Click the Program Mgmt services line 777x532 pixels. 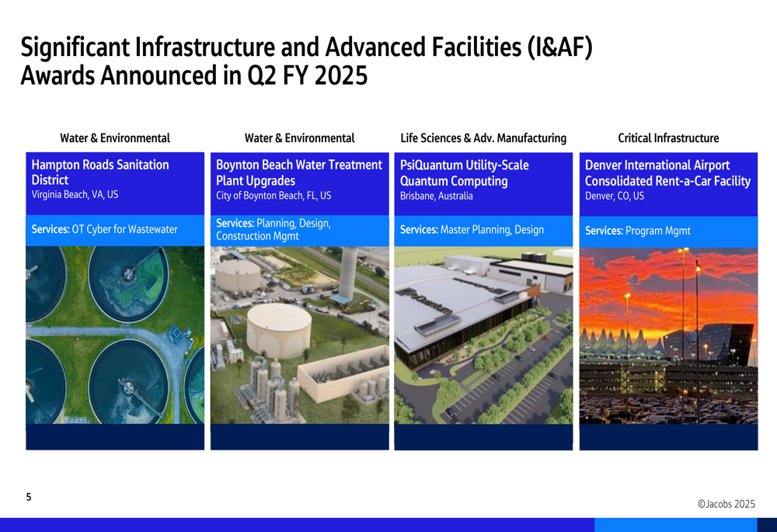(x=638, y=231)
